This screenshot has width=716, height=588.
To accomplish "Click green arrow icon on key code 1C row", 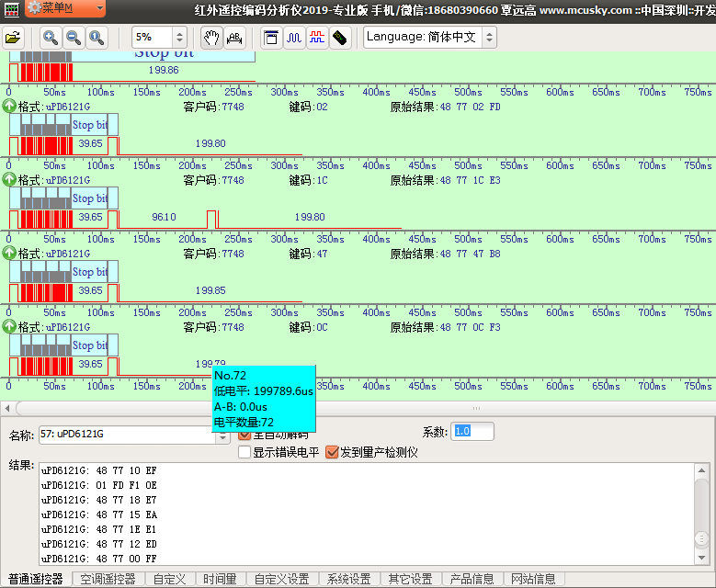I will pyautogui.click(x=9, y=179).
